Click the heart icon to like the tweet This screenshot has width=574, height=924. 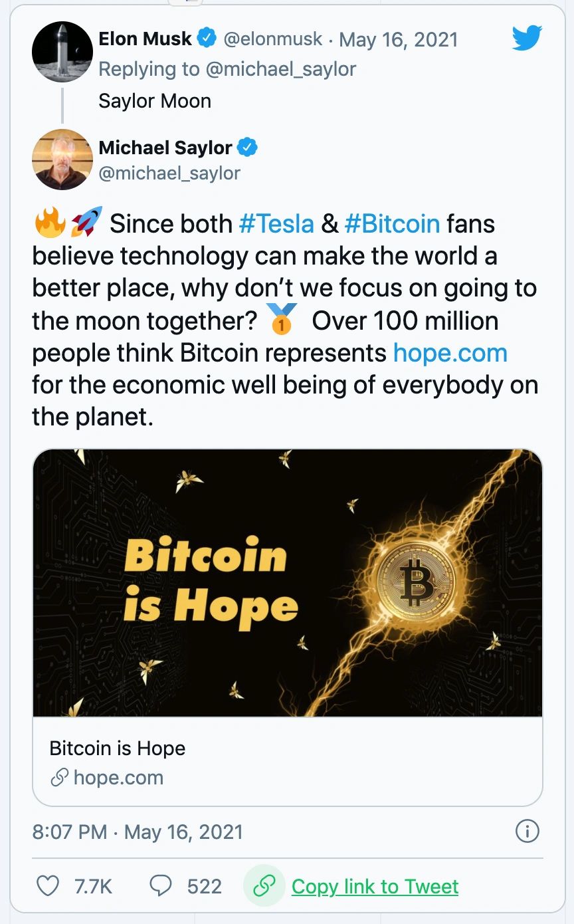click(x=48, y=886)
